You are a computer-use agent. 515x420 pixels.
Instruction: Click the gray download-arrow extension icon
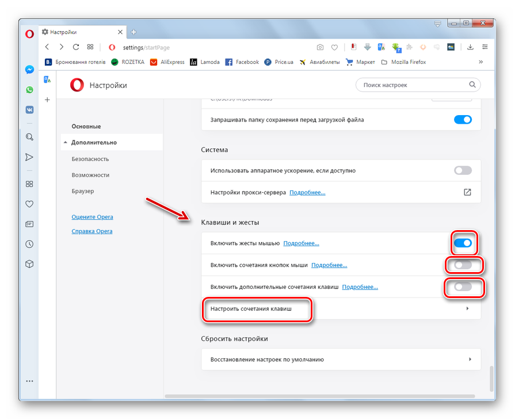(x=368, y=47)
